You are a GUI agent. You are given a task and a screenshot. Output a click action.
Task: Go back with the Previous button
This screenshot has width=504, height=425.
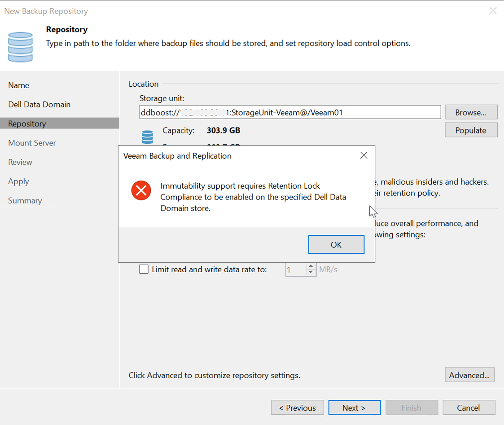tap(297, 407)
